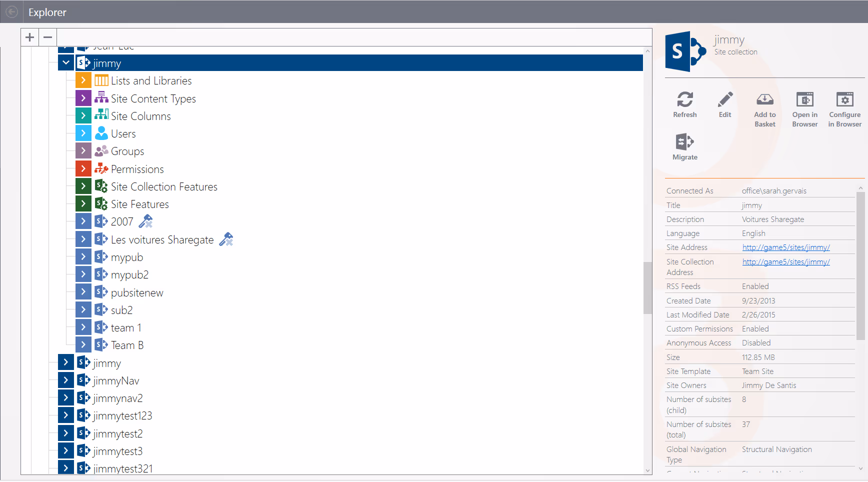The height and width of the screenshot is (482, 868).
Task: Click the Open in Browser icon
Action: point(805,99)
